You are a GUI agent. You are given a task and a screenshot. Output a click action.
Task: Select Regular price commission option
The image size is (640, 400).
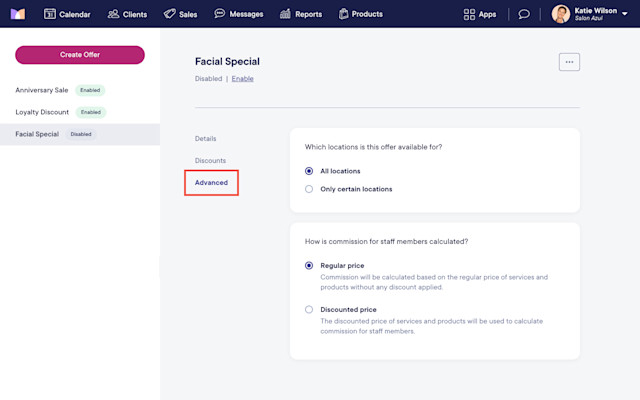coord(309,266)
